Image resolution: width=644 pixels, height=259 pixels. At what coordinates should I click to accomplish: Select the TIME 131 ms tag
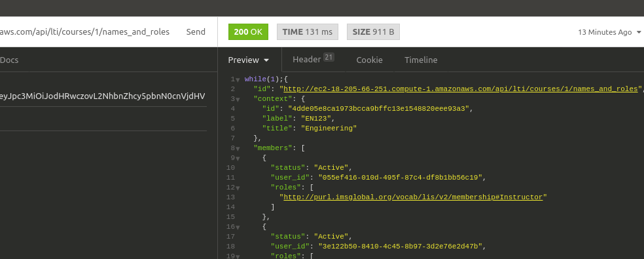308,31
